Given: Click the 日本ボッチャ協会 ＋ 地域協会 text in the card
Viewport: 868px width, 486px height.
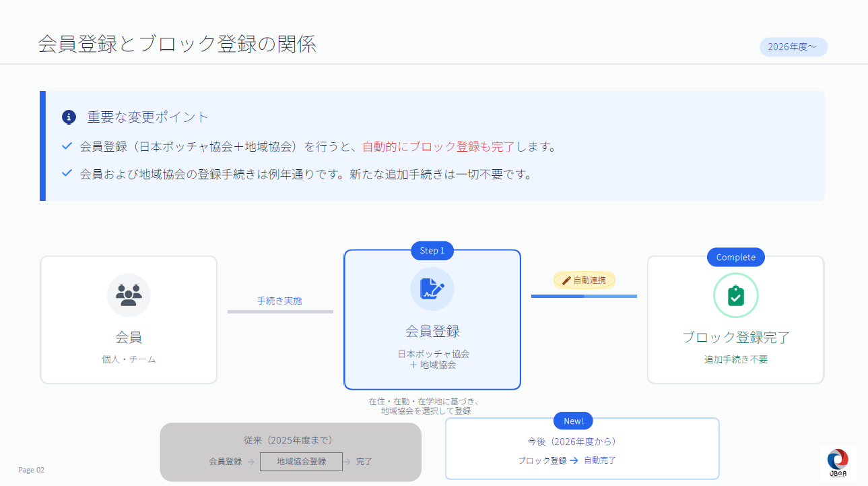Looking at the screenshot, I should (433, 359).
